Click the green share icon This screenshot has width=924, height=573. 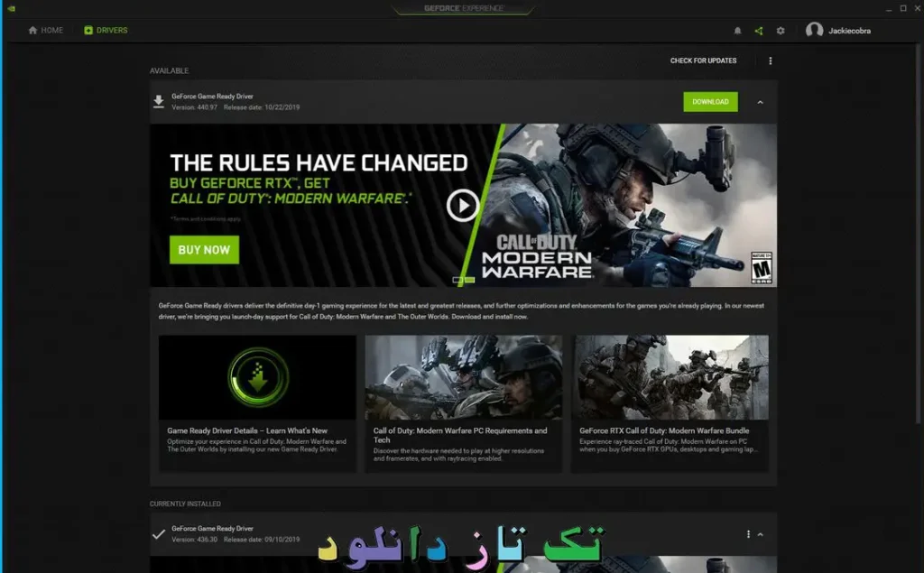click(758, 31)
